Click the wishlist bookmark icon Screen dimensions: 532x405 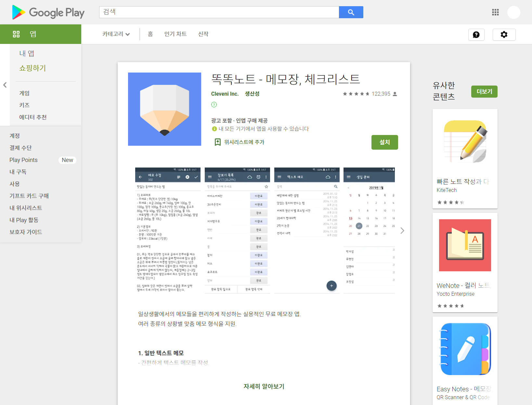(218, 142)
